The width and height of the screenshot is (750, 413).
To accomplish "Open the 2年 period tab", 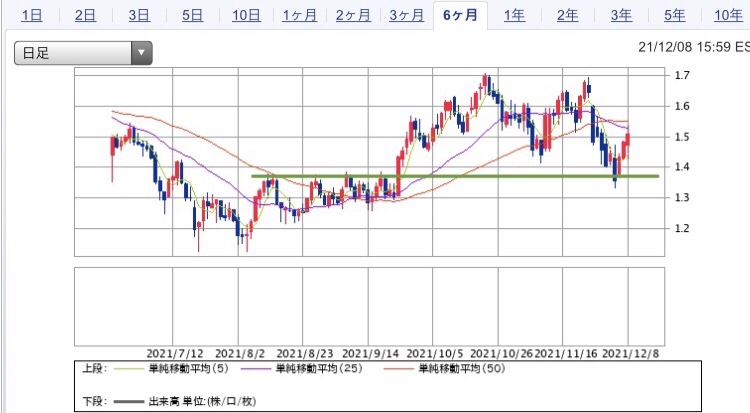I will [567, 15].
